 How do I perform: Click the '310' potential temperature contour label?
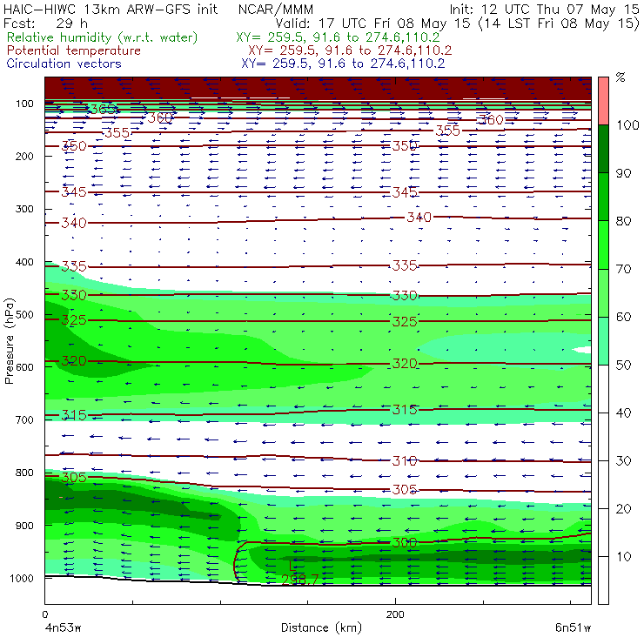tap(405, 461)
